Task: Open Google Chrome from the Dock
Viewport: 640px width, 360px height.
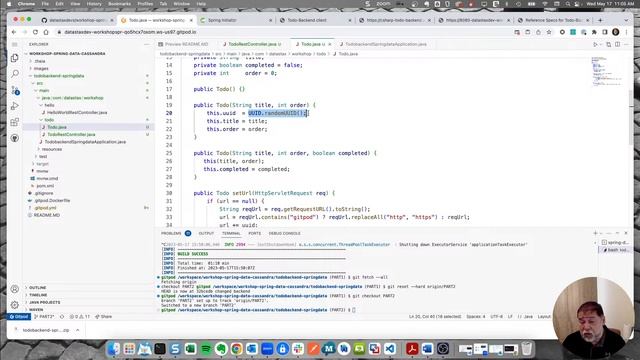Action: pyautogui.click(x=236, y=349)
